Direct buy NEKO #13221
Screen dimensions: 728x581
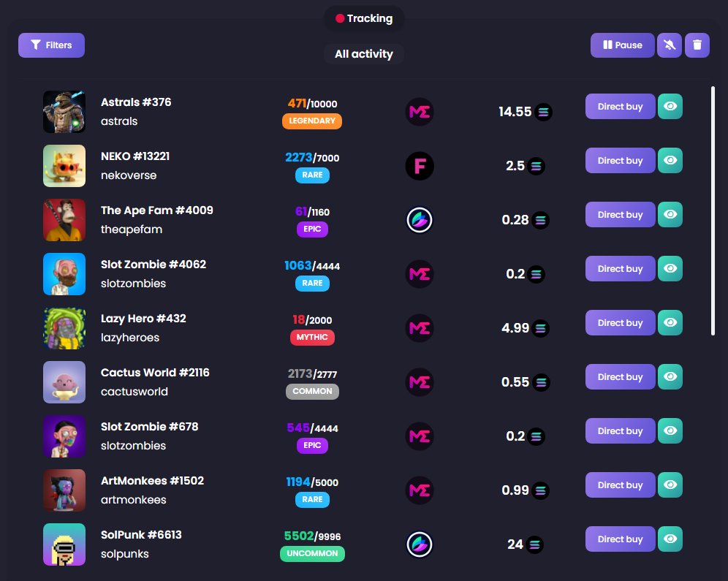click(x=620, y=161)
